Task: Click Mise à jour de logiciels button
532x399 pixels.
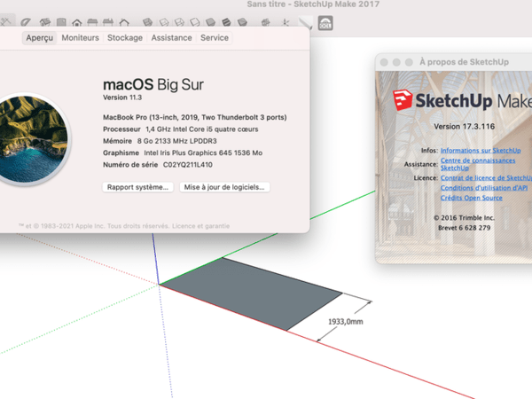Action: (224, 187)
